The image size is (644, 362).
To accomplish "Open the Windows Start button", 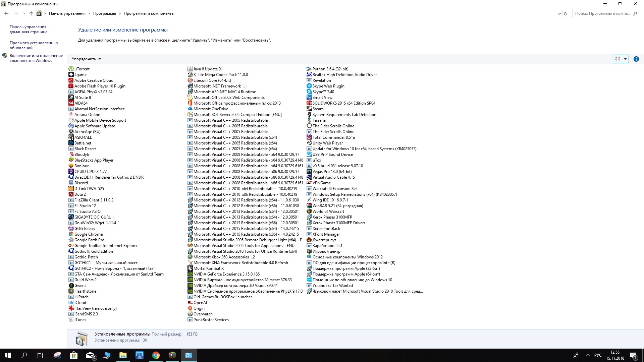I will pos(8,355).
